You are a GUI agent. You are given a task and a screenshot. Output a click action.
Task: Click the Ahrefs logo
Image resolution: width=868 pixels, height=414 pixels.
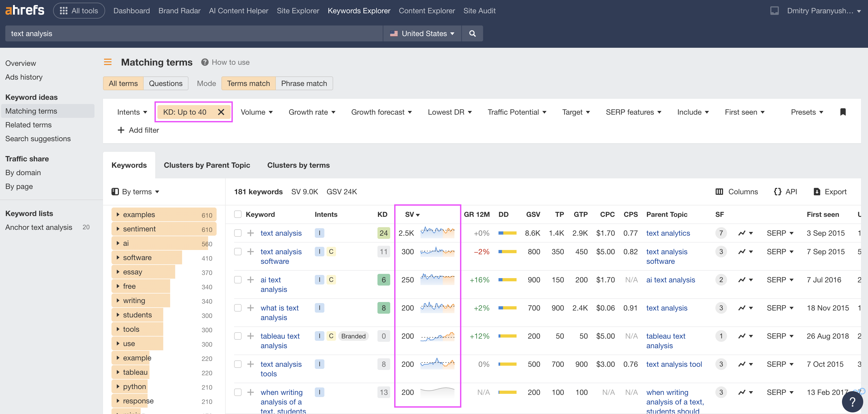[x=25, y=10]
